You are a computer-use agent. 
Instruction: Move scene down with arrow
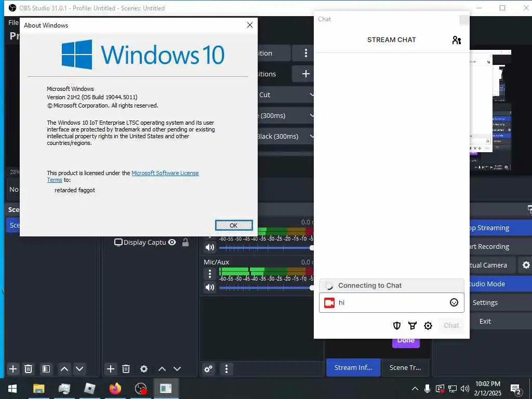tap(79, 369)
